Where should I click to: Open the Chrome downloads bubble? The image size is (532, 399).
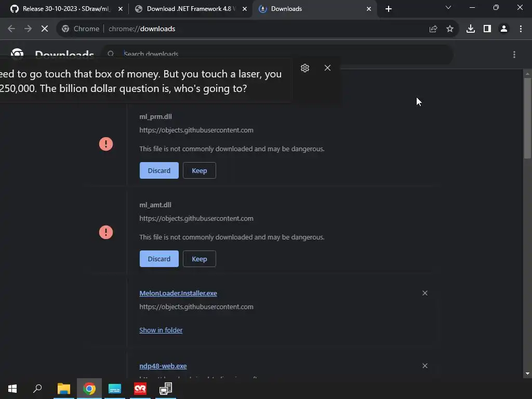[x=471, y=29]
